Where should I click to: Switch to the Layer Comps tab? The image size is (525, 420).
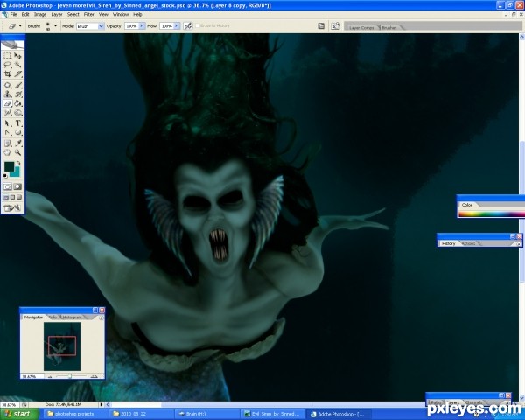click(361, 27)
